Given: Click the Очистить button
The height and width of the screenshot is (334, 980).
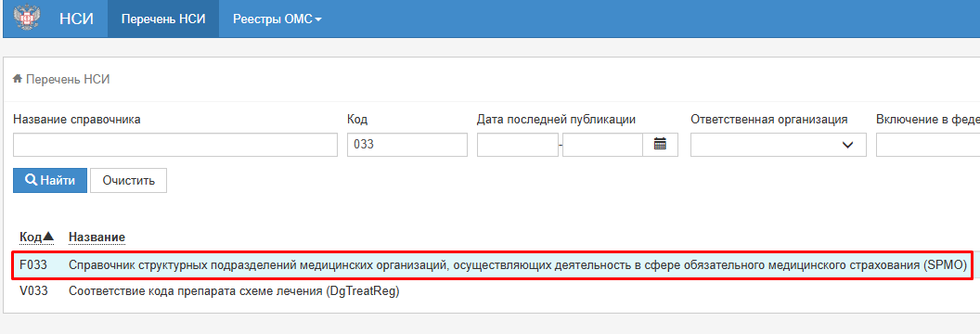Looking at the screenshot, I should coord(128,180).
